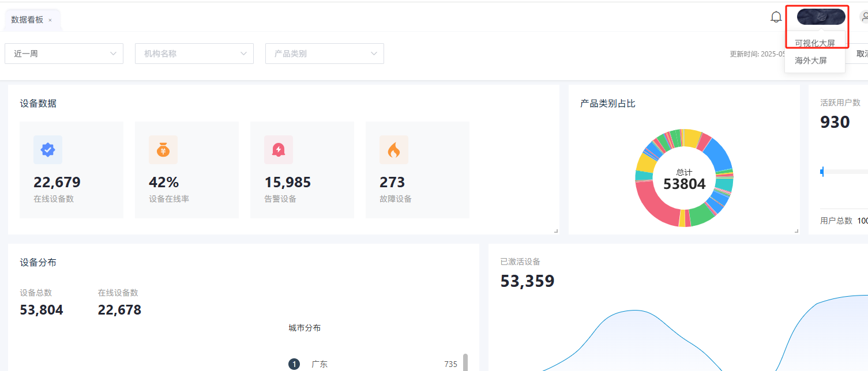Image resolution: width=868 pixels, height=371 pixels.
Task: Click the user avatar icon at top right
Action: (x=864, y=17)
